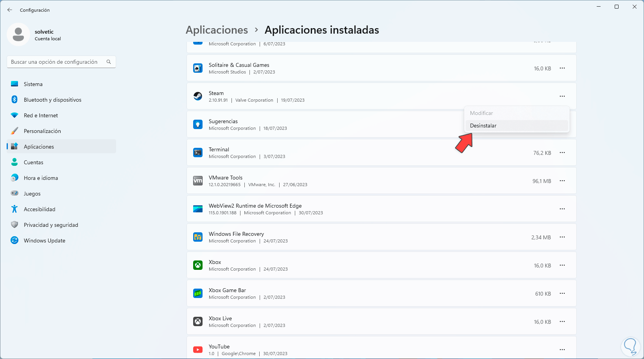Open Personalización via the brush icon
644x359 pixels.
pyautogui.click(x=14, y=131)
